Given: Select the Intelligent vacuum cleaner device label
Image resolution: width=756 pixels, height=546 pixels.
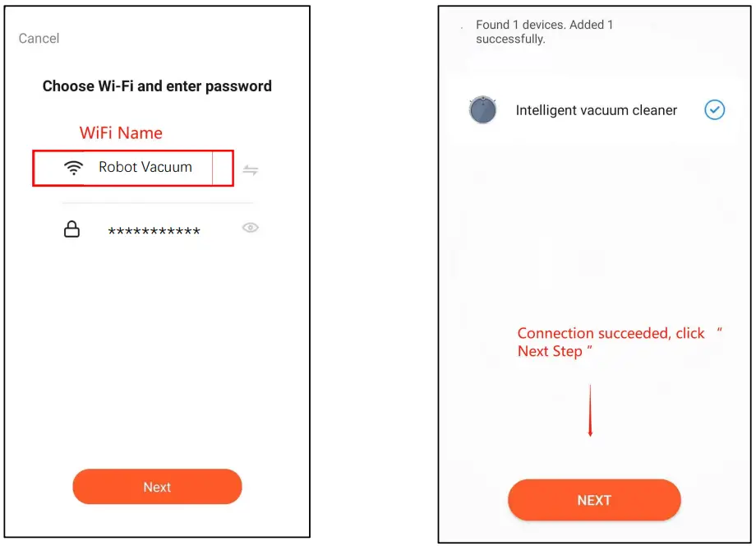Looking at the screenshot, I should (x=596, y=110).
